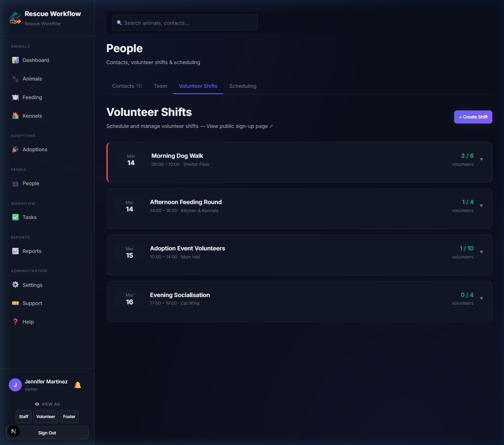Viewport: 504px width, 445px height.
Task: Click the Dashboard chart icon in sidebar
Action: 15,60
